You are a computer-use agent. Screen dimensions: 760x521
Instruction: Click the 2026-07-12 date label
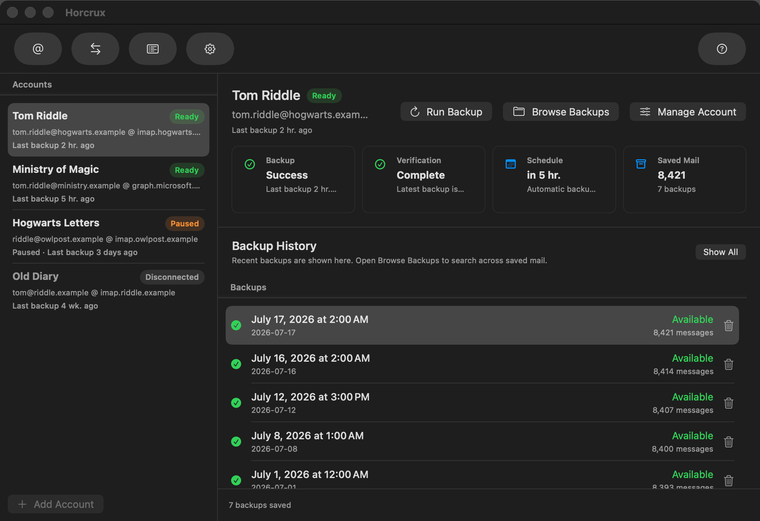click(x=273, y=410)
